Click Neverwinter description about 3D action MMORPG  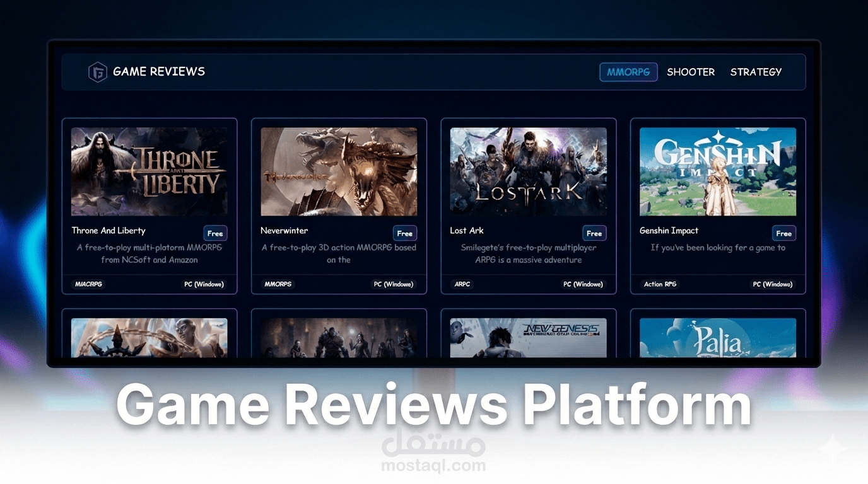(x=339, y=253)
